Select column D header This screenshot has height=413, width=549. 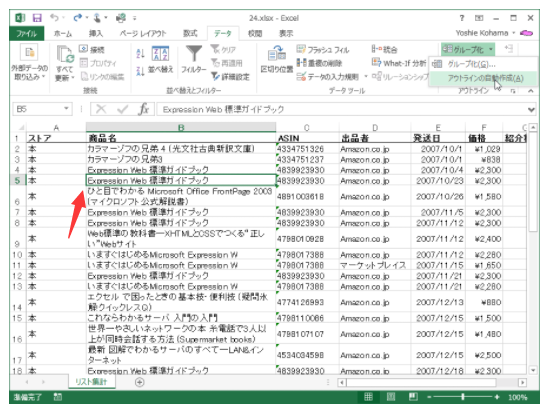375,127
